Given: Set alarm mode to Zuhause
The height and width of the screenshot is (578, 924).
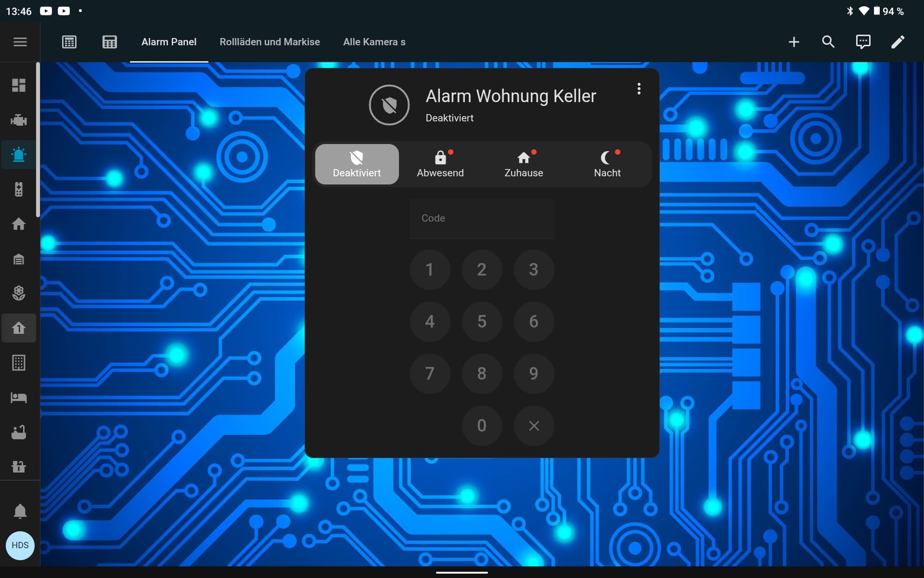Looking at the screenshot, I should [x=524, y=164].
